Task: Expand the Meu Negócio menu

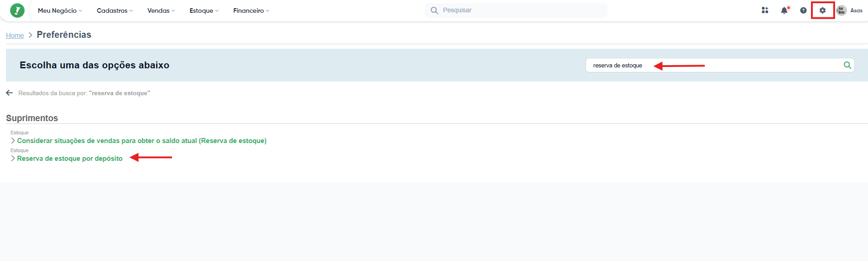Action: pos(60,10)
